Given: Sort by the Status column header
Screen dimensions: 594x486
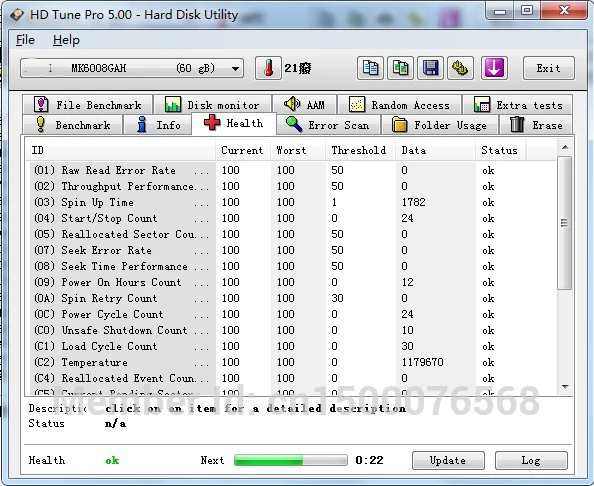Looking at the screenshot, I should coord(500,150).
